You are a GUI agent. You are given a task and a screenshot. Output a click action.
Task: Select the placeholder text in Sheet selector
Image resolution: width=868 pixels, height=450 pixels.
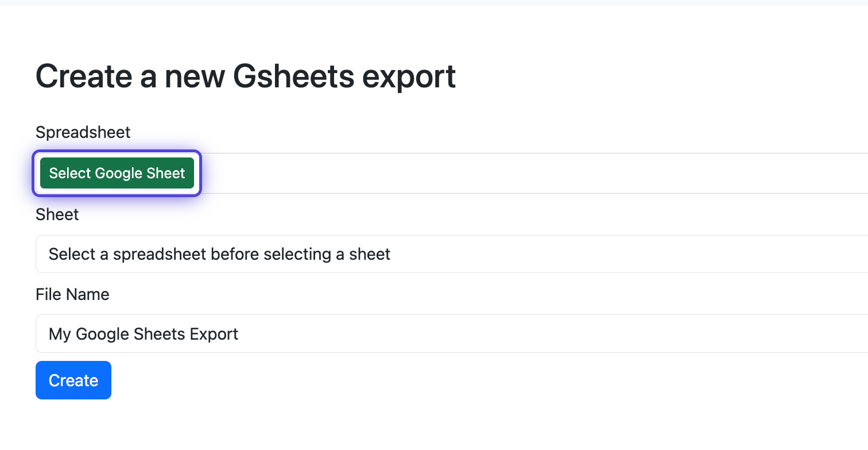[219, 254]
